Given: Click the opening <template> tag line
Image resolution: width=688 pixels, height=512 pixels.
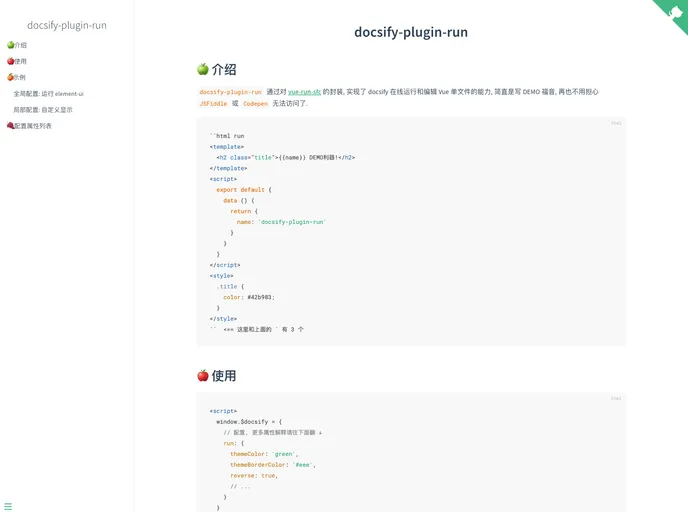Looking at the screenshot, I should (x=226, y=147).
